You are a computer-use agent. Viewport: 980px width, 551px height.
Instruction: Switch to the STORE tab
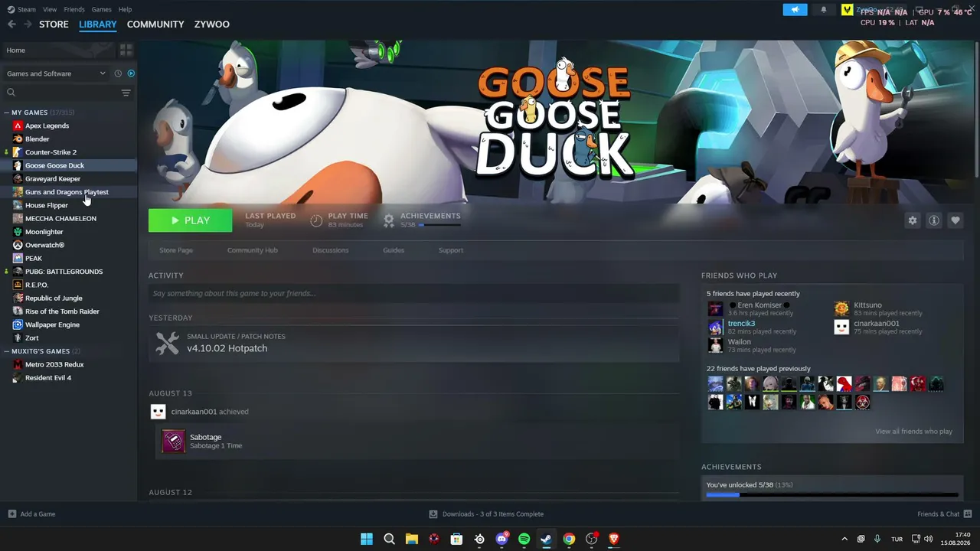54,24
